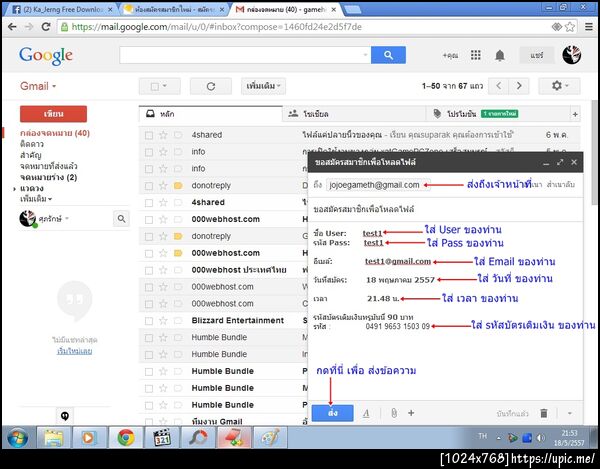Switch to the โปรโมชั่น promotions tab
The width and height of the screenshot is (600, 469).
tap(497, 114)
